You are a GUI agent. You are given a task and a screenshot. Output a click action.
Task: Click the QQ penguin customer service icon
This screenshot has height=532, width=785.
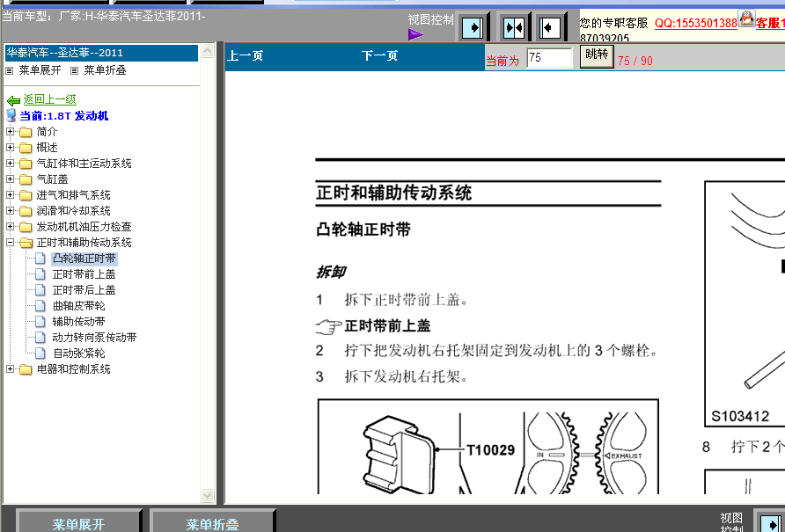[746, 18]
